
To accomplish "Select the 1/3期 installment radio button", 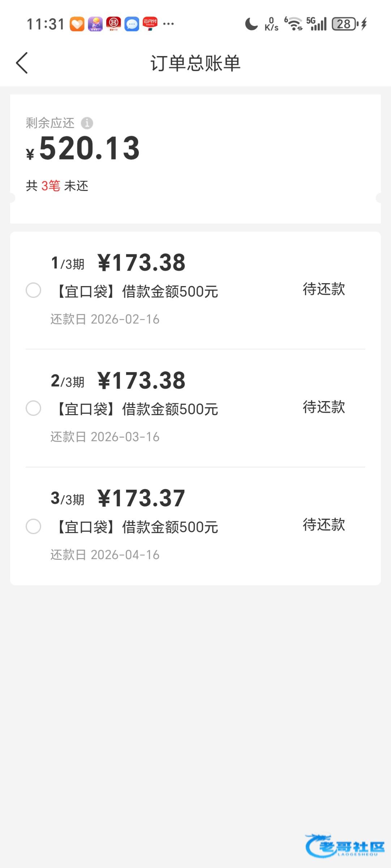I will pos(34,290).
